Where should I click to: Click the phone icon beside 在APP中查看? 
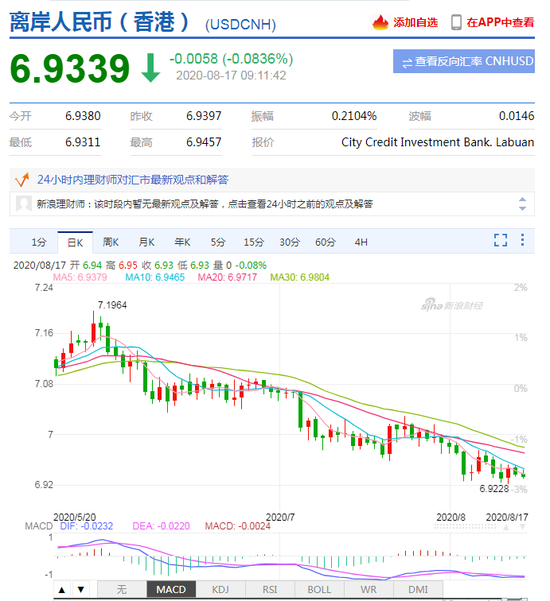456,22
